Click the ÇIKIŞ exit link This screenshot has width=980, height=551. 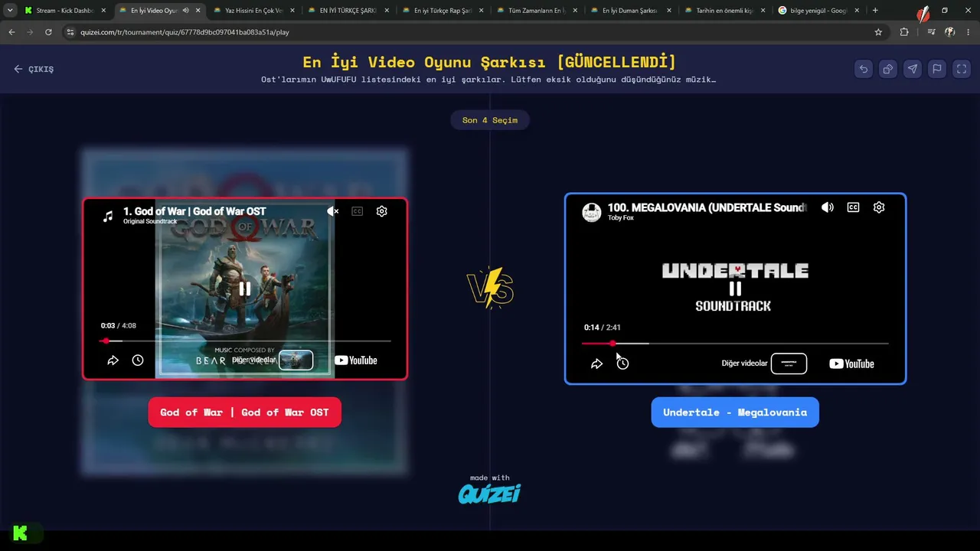pos(34,69)
